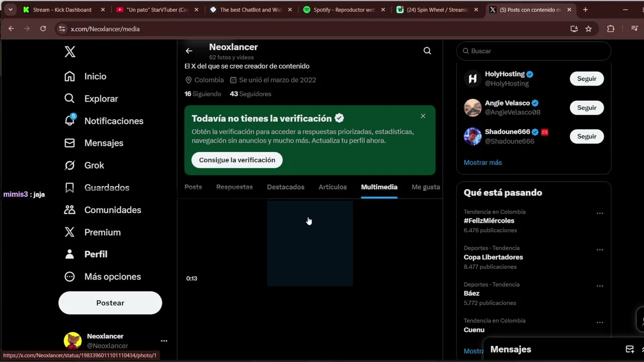Switch to Artículos tab
Viewport: 644px width, 362px height.
333,187
